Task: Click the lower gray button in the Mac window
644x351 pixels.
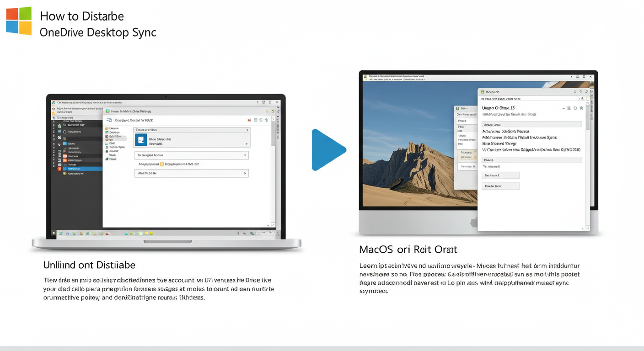Action: pyautogui.click(x=501, y=186)
